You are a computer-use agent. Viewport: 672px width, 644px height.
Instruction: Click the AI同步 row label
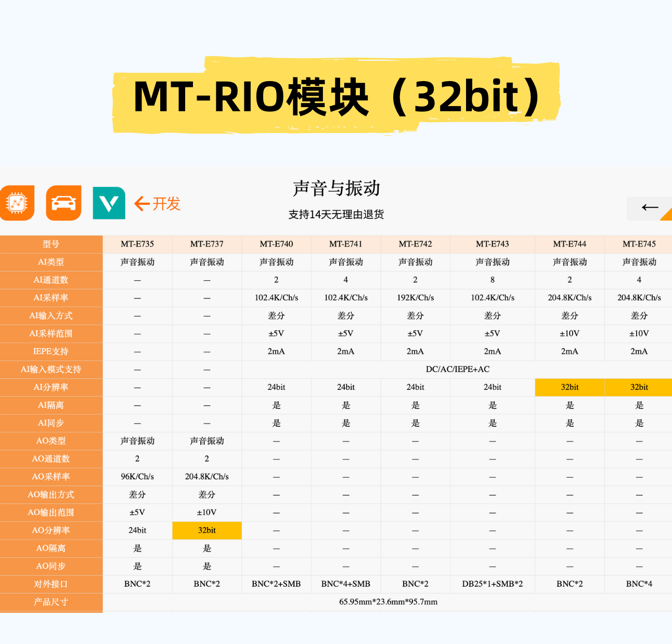(51, 423)
